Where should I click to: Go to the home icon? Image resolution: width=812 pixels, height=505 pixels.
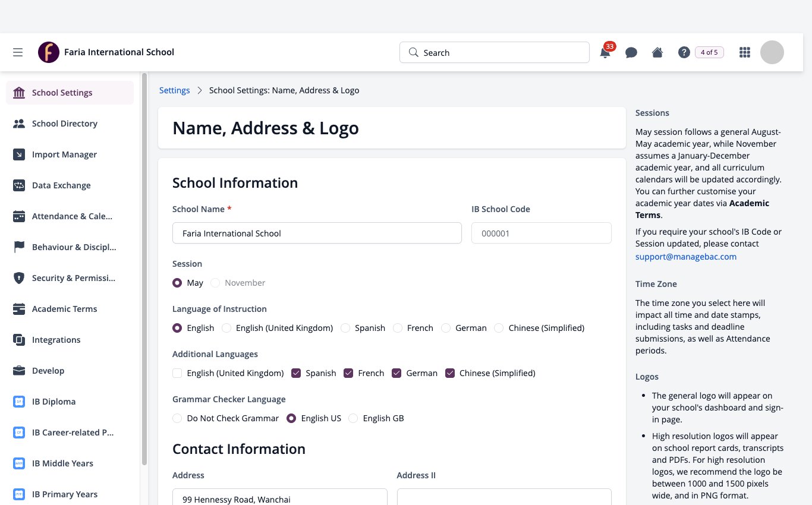point(657,52)
